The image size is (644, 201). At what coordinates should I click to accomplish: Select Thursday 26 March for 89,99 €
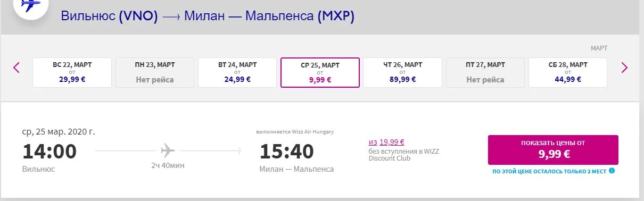(x=402, y=72)
